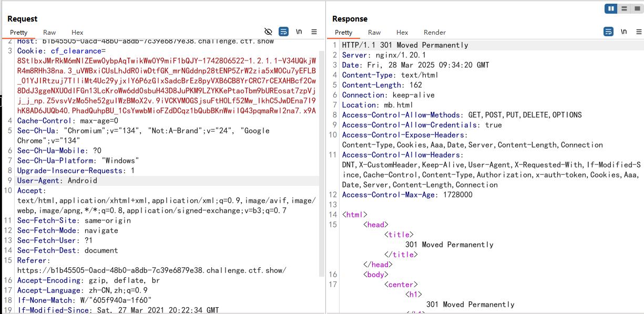Click the User-Agent header line in Request
The image size is (644, 314).
click(x=57, y=181)
